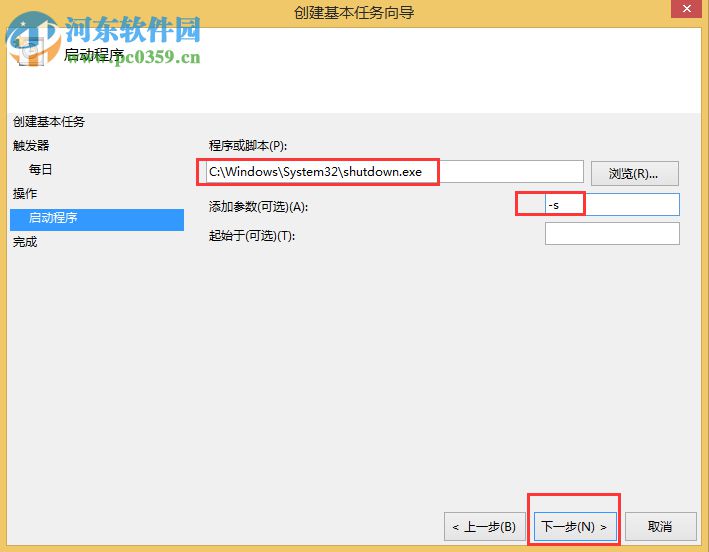Select 创建基本任务 step in sidebar
This screenshot has width=709, height=552.
49,122
